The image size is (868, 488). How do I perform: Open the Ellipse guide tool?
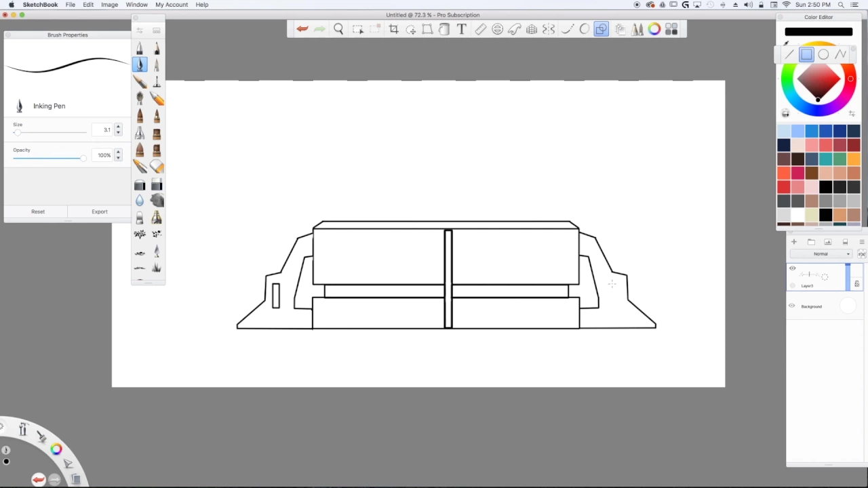click(x=497, y=29)
